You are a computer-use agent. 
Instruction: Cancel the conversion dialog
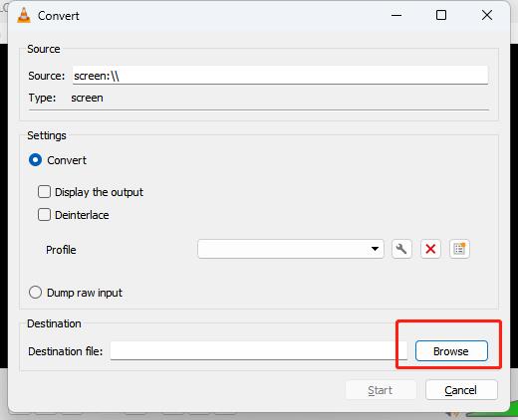click(461, 390)
